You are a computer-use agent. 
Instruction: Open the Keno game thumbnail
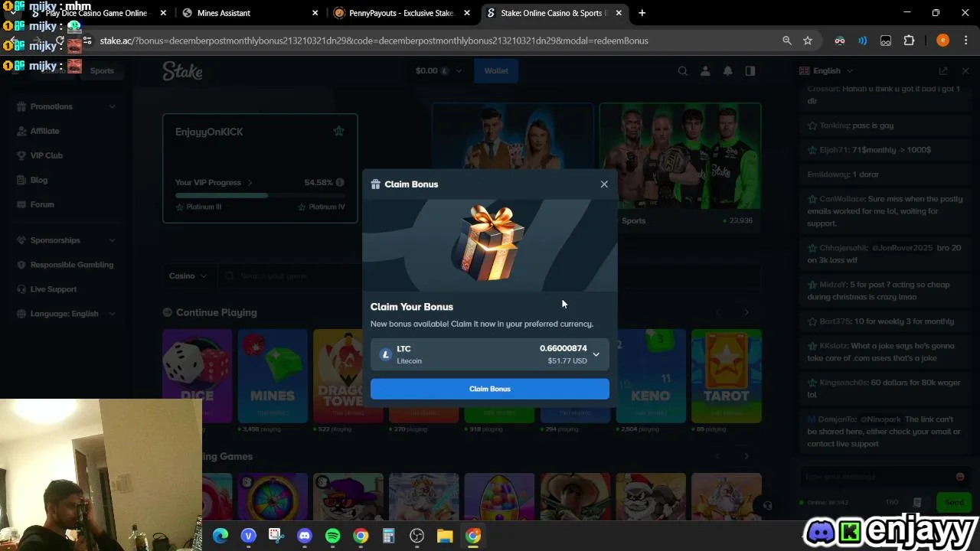tap(651, 376)
